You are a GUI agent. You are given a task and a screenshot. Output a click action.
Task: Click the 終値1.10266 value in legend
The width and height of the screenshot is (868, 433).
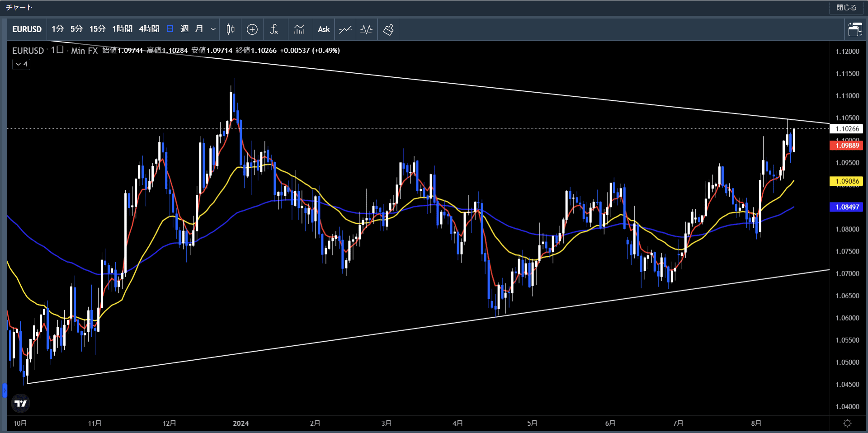click(256, 51)
